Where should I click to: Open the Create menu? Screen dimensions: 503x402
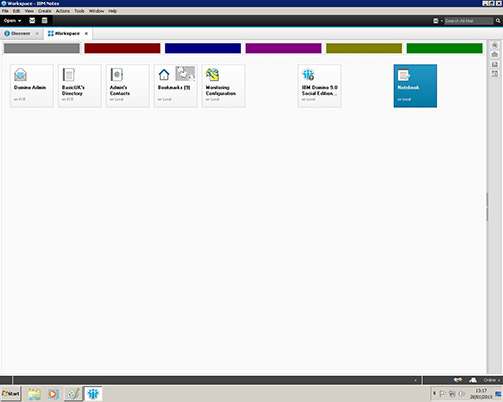44,11
